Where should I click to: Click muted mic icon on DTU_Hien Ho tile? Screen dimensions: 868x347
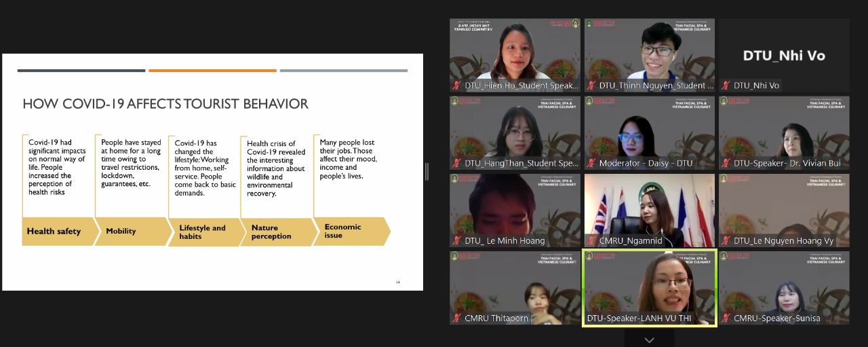click(x=458, y=86)
